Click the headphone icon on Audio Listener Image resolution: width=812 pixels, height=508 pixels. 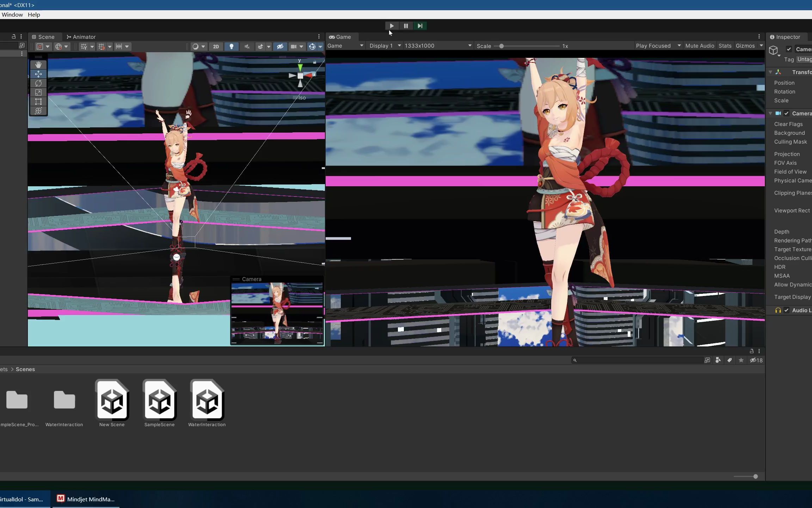[779, 310]
